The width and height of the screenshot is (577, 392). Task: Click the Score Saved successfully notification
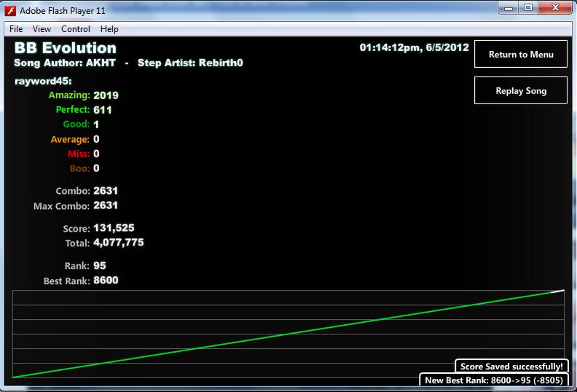click(x=511, y=366)
